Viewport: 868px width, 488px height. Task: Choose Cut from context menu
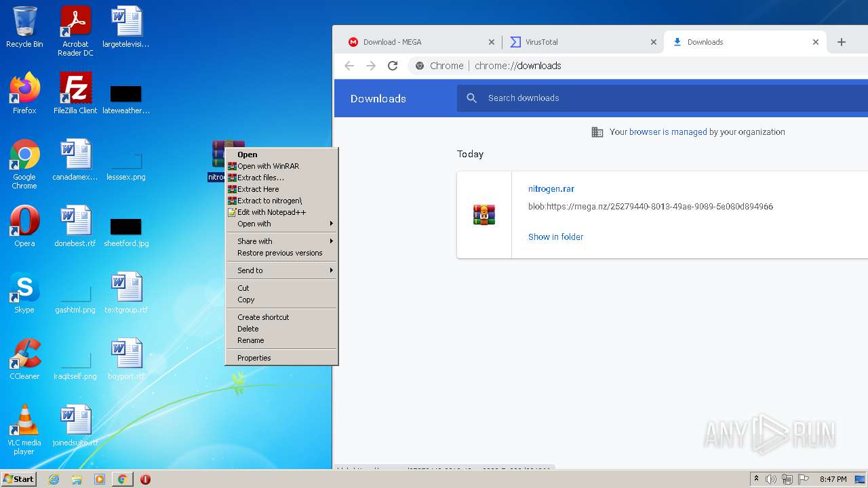coord(281,288)
